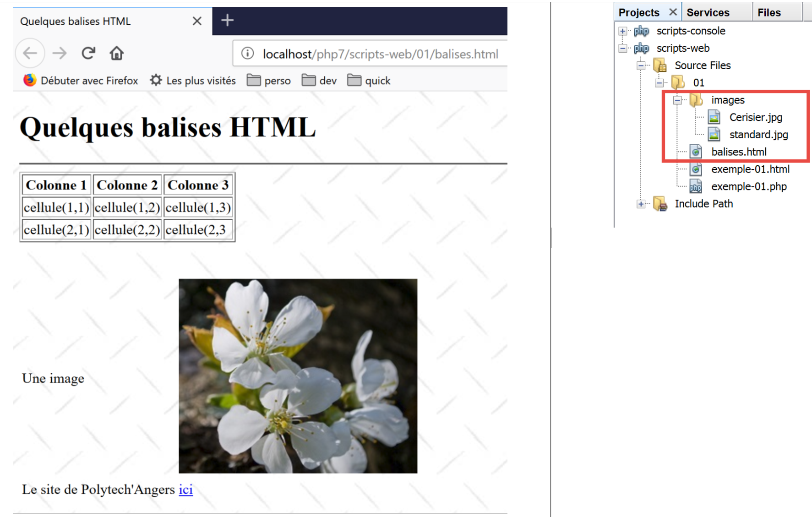The image size is (812, 517).
Task: Click the browser back arrow button
Action: (x=30, y=54)
